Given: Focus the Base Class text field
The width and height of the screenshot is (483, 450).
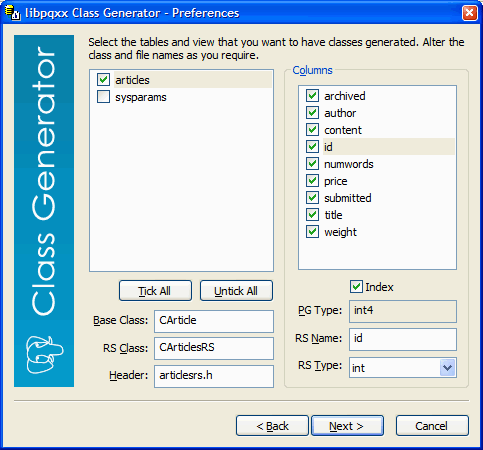Looking at the screenshot, I should click(214, 321).
